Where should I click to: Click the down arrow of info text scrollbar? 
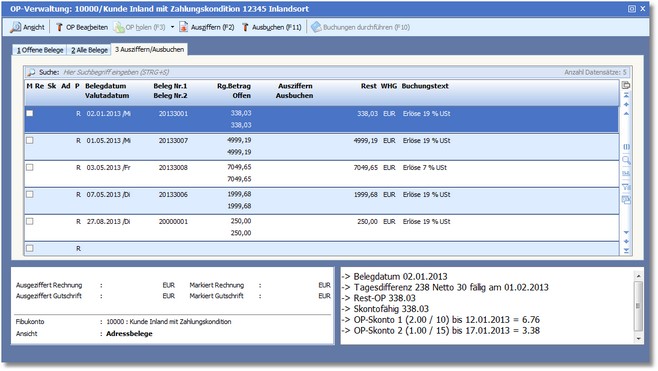tap(638, 338)
